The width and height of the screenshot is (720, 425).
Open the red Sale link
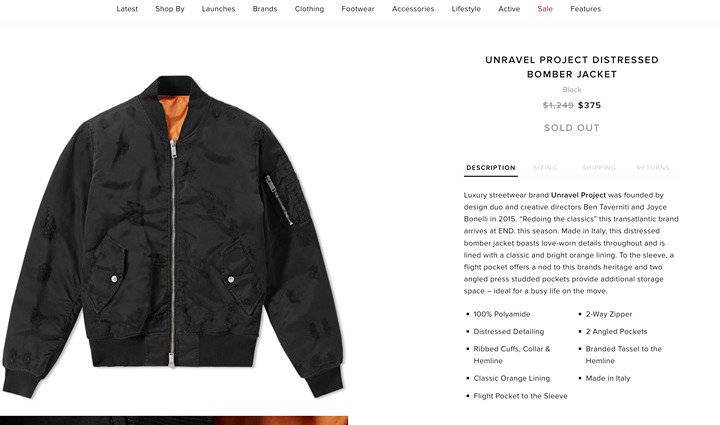[x=545, y=9]
